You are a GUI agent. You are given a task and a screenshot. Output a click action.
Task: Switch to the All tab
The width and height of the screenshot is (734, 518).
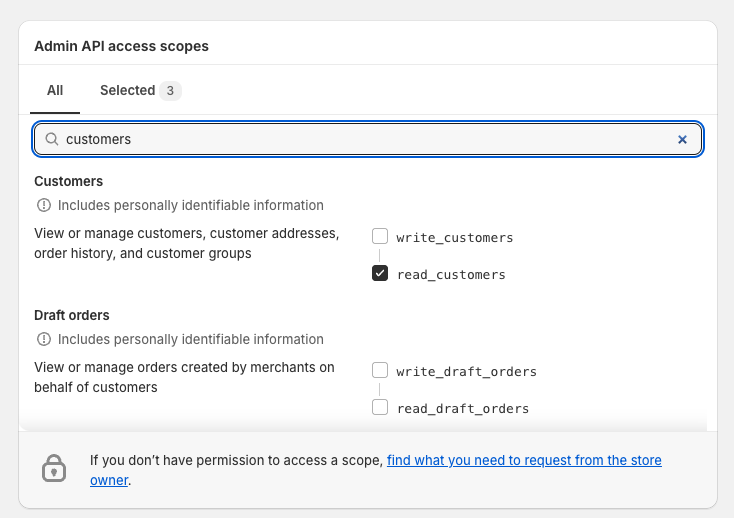click(55, 91)
